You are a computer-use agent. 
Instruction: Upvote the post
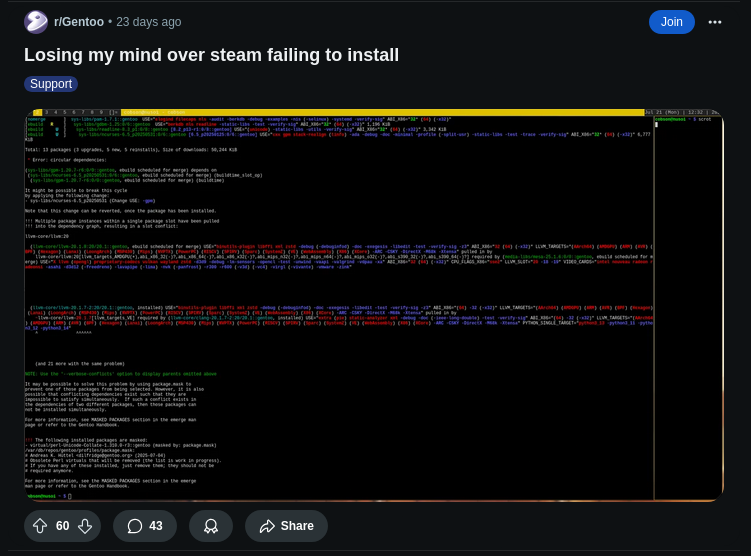point(40,526)
